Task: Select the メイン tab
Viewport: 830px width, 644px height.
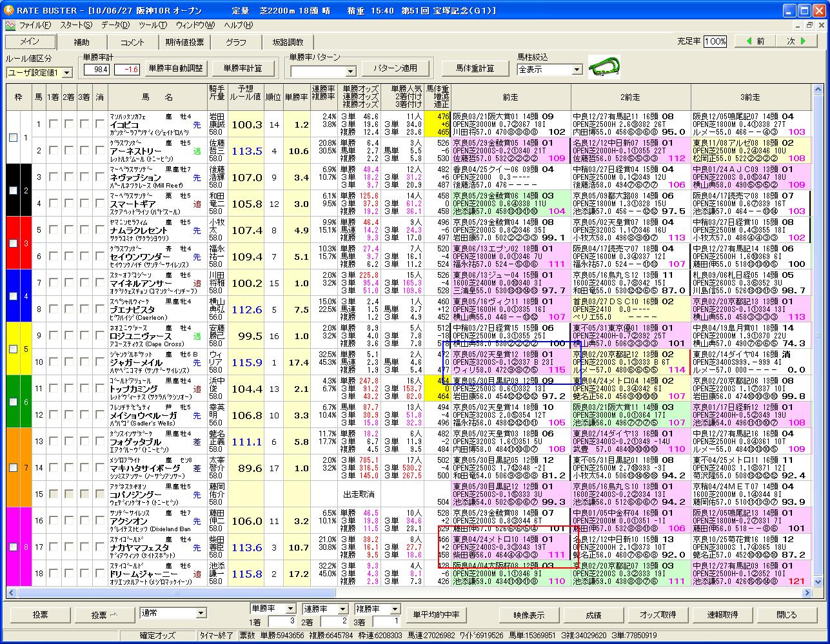Action: click(x=30, y=41)
